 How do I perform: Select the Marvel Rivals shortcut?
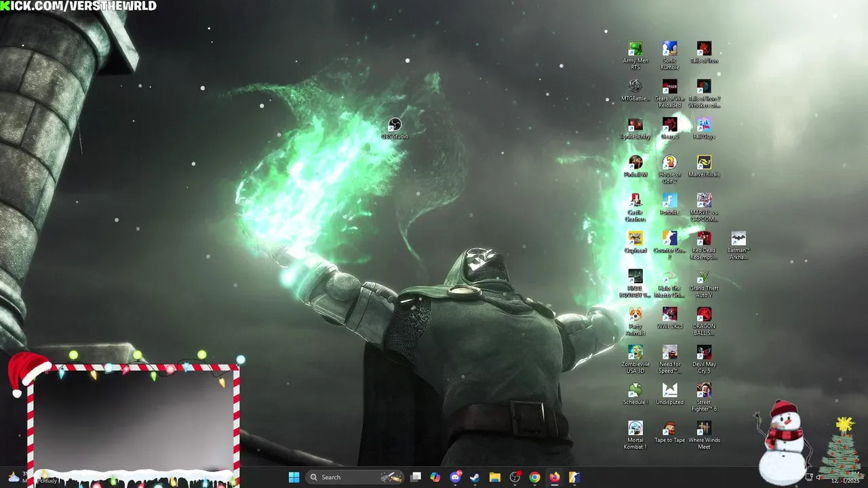[x=705, y=167]
